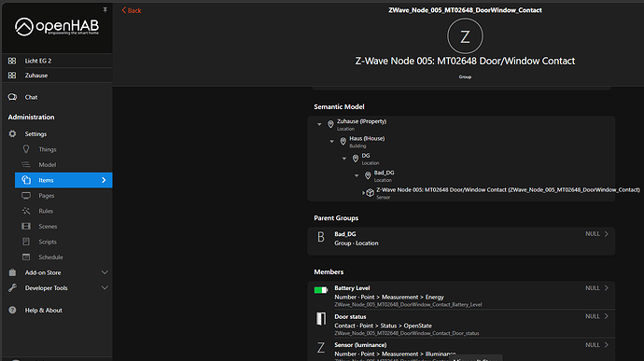Click the Items menu right chevron
Screen dimensions: 644x361
[x=104, y=180]
